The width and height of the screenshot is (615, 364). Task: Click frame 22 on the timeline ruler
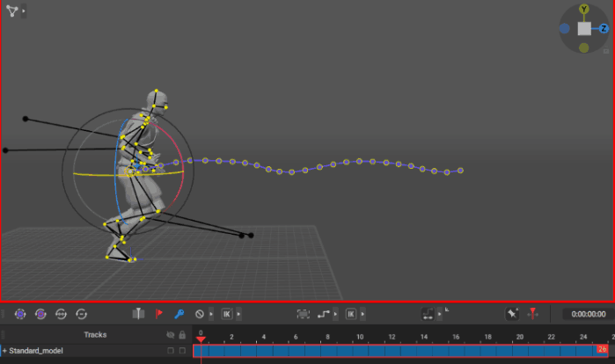(551, 337)
